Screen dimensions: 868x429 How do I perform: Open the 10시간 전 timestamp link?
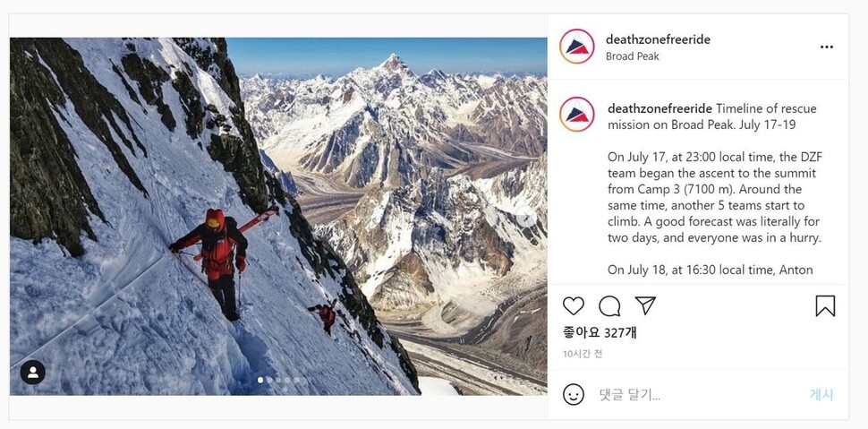(583, 354)
